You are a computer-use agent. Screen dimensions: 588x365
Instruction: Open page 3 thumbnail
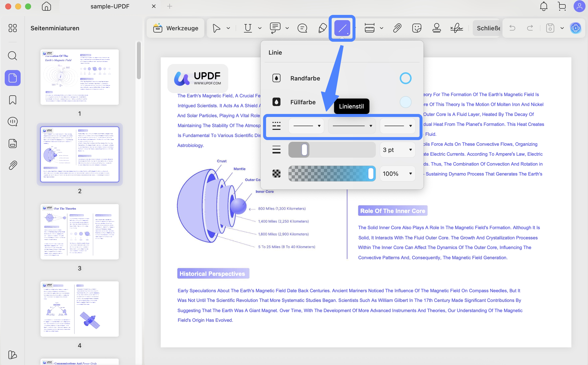click(79, 232)
